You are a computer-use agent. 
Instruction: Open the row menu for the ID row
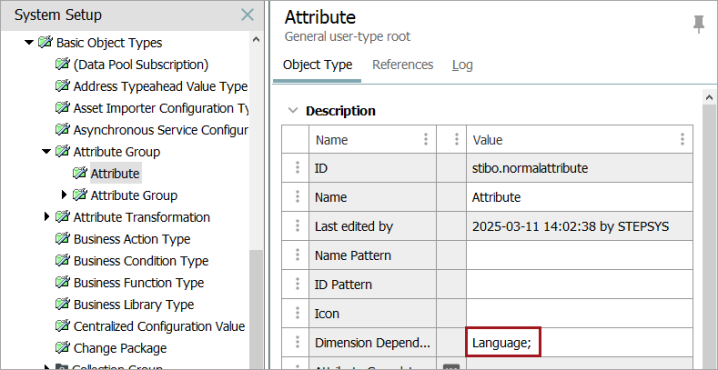tap(298, 168)
